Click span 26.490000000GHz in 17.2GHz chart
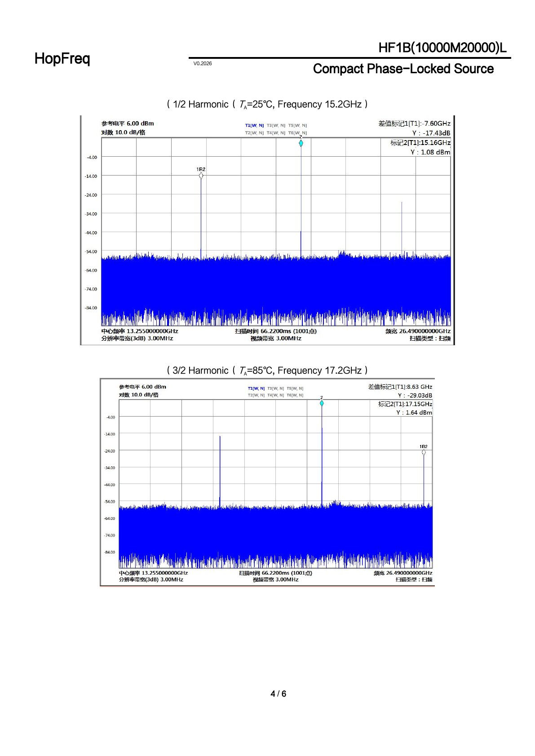Screen dimensions: 535x756 pos(403,573)
